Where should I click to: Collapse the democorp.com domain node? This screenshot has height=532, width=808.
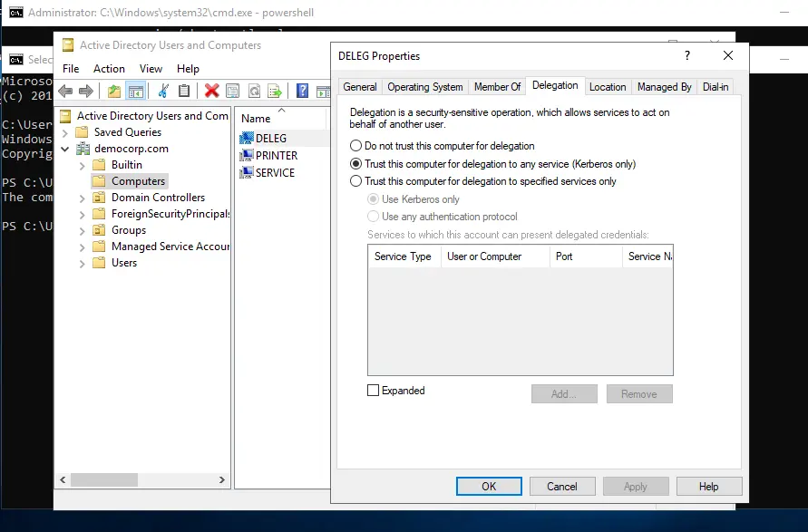point(65,149)
